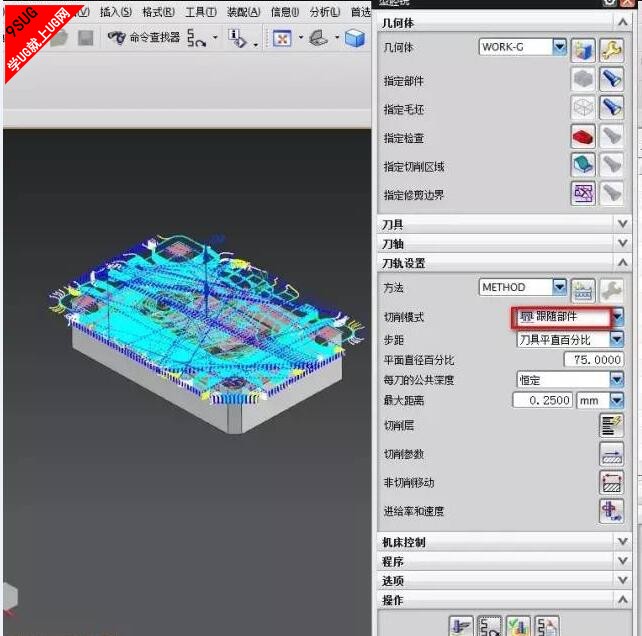Click the List tool path icon
642x636 pixels.
click(547, 626)
